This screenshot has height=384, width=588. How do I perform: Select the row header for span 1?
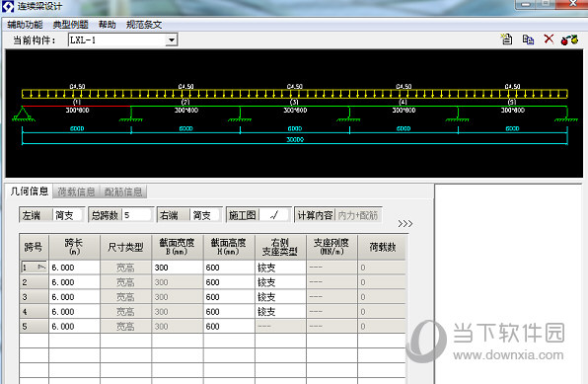pos(34,268)
